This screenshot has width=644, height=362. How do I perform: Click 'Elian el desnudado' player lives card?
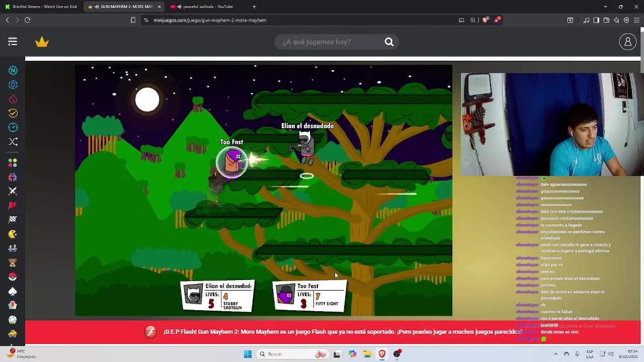coord(217,296)
